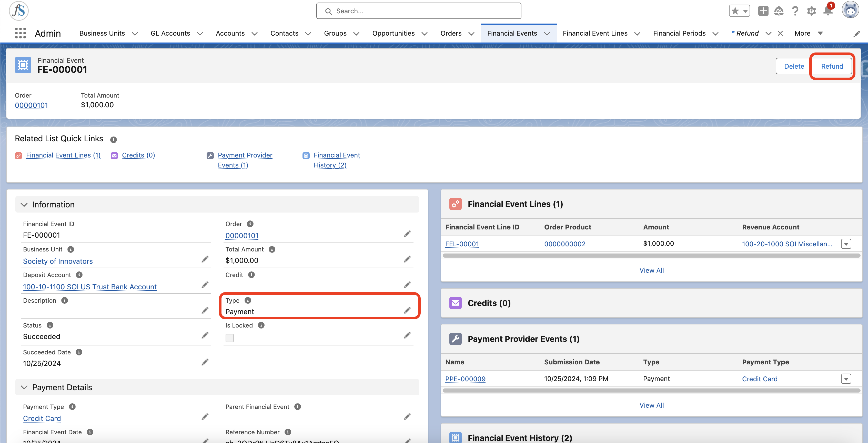Click the favorites star icon
This screenshot has width=868, height=443.
tap(735, 11)
